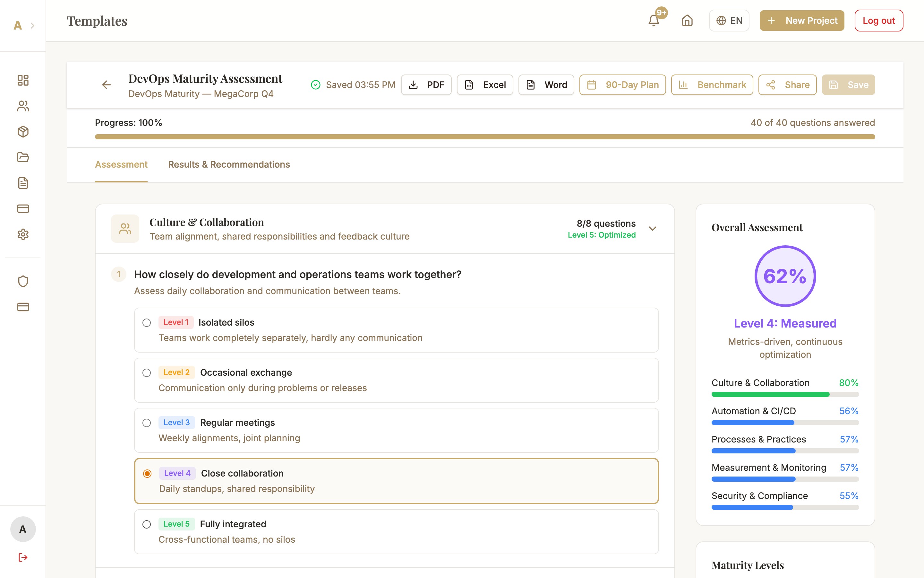Click the Processes & Practices 57% bar
Screen dimensions: 924x578
(785, 451)
